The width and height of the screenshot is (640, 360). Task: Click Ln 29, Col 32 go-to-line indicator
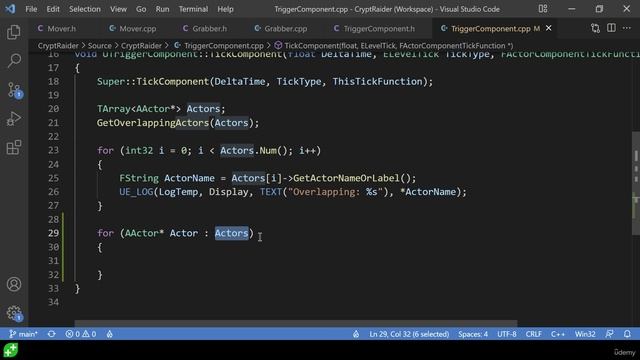(409, 334)
